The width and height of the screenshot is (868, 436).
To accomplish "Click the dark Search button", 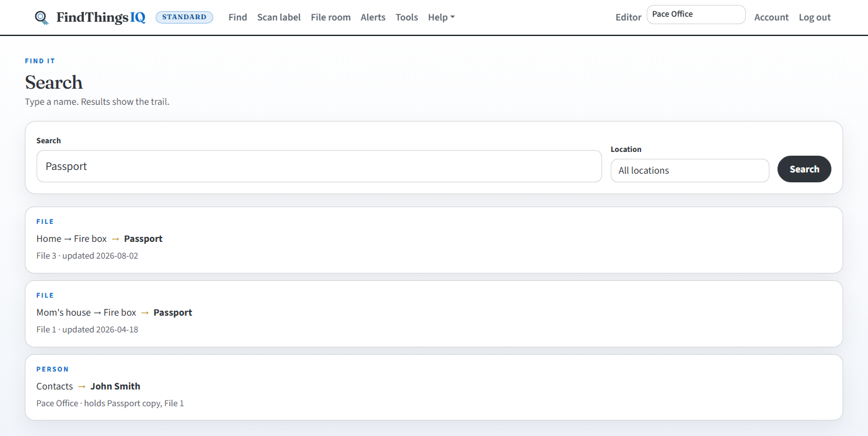I will pyautogui.click(x=804, y=169).
